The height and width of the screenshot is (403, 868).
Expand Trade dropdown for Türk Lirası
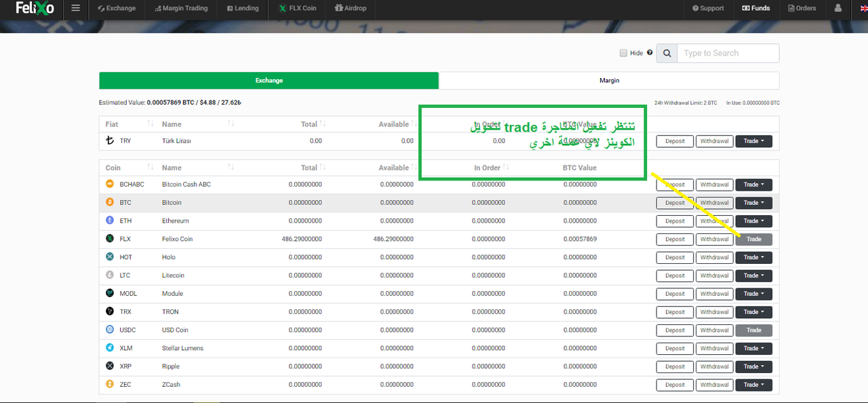tap(753, 141)
